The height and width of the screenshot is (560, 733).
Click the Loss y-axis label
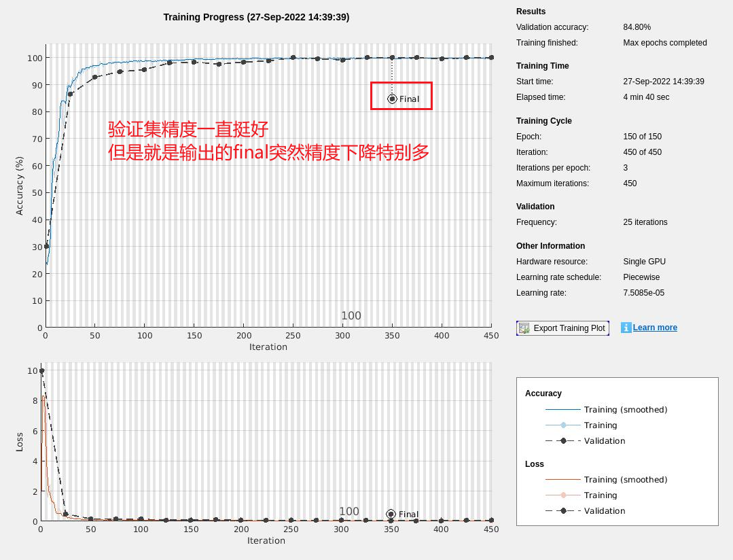coord(19,442)
